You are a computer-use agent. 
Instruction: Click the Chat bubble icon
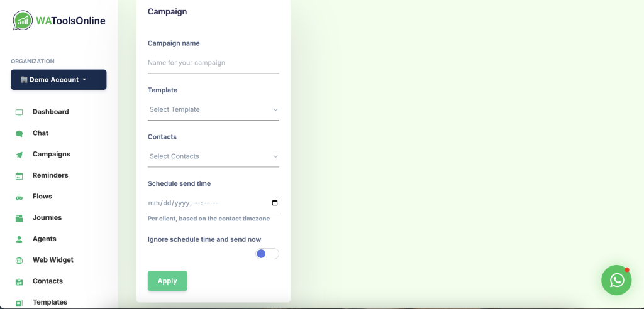(x=19, y=133)
